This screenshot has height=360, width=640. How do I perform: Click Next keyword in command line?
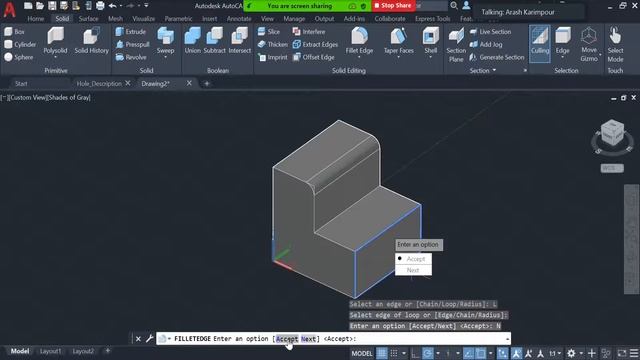coord(309,339)
